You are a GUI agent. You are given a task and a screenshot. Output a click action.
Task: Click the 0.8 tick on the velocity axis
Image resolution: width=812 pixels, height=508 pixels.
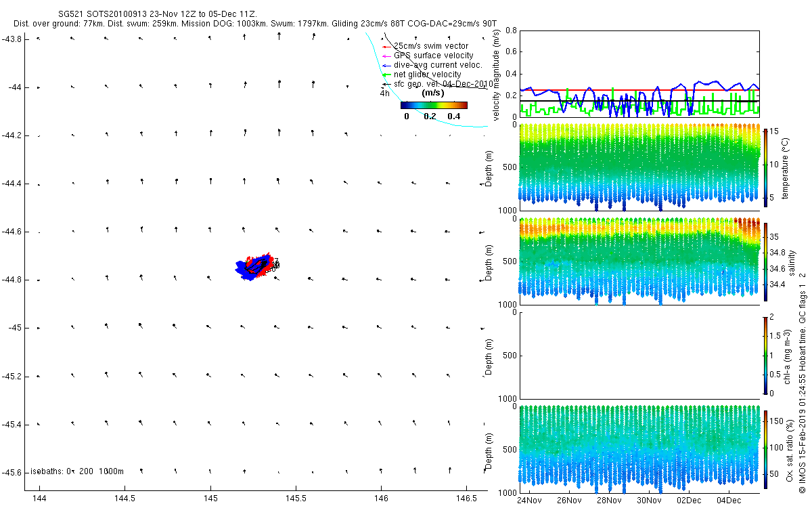point(511,30)
